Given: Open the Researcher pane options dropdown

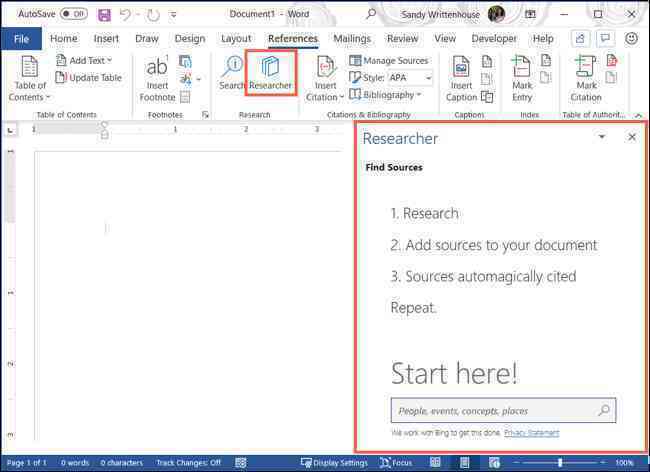Looking at the screenshot, I should pos(602,137).
